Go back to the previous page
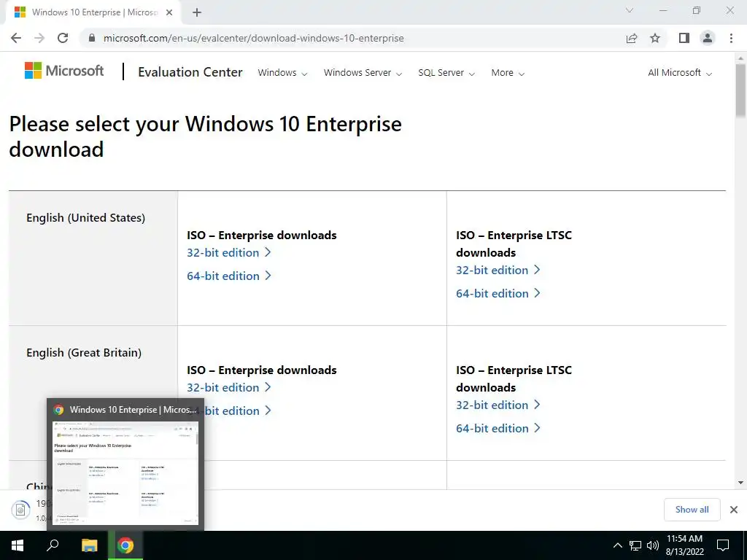The width and height of the screenshot is (747, 560). click(16, 38)
